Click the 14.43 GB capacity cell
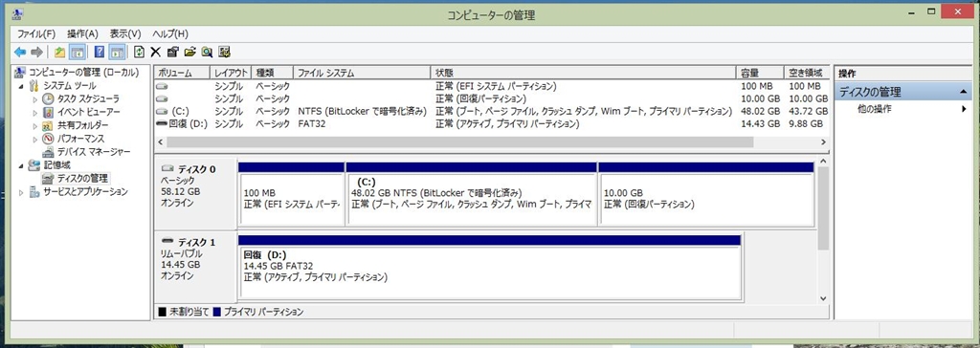The width and height of the screenshot is (980, 348). [x=760, y=123]
